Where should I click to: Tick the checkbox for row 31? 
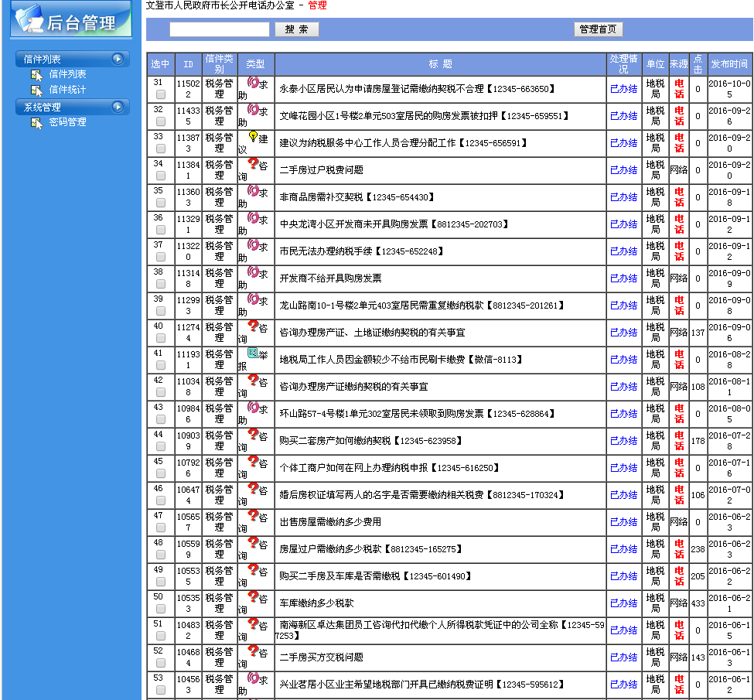[161, 94]
